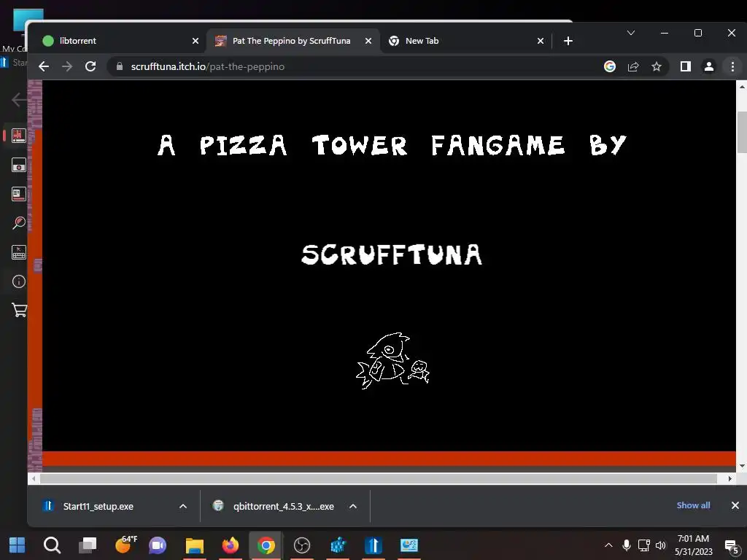This screenshot has width=747, height=560.
Task: Go back to the previous page in Chrome
Action: click(44, 66)
